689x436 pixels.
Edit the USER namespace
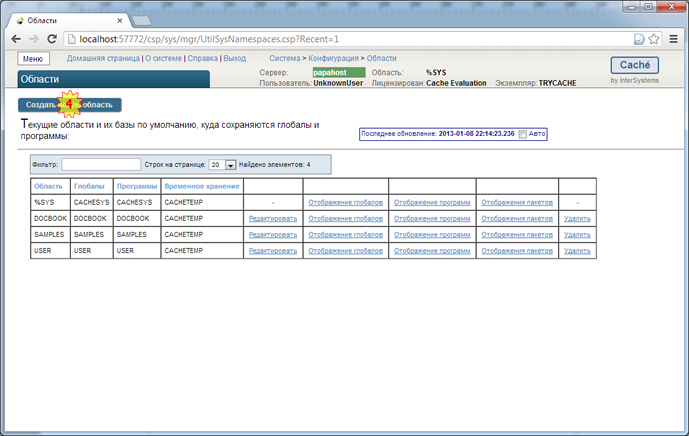[273, 251]
